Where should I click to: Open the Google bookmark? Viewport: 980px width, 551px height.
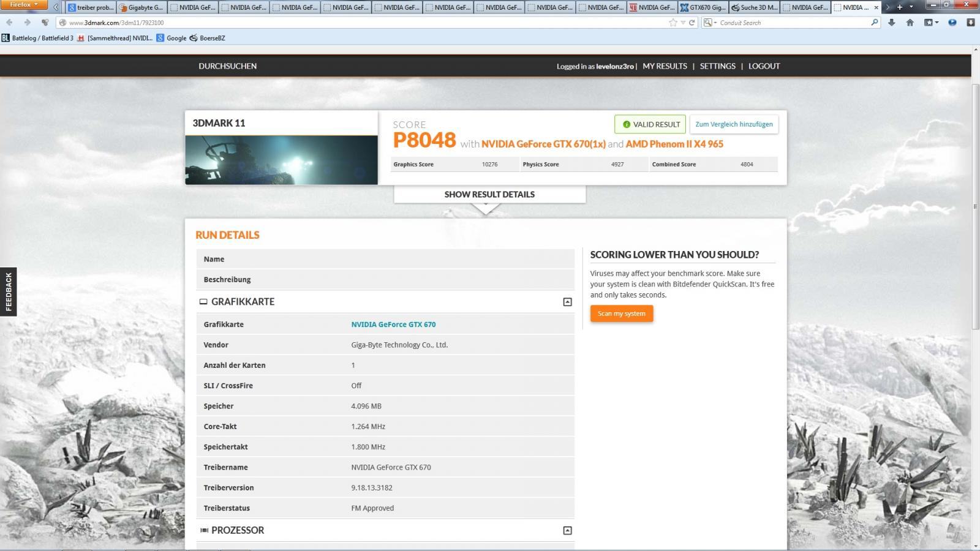(x=171, y=38)
